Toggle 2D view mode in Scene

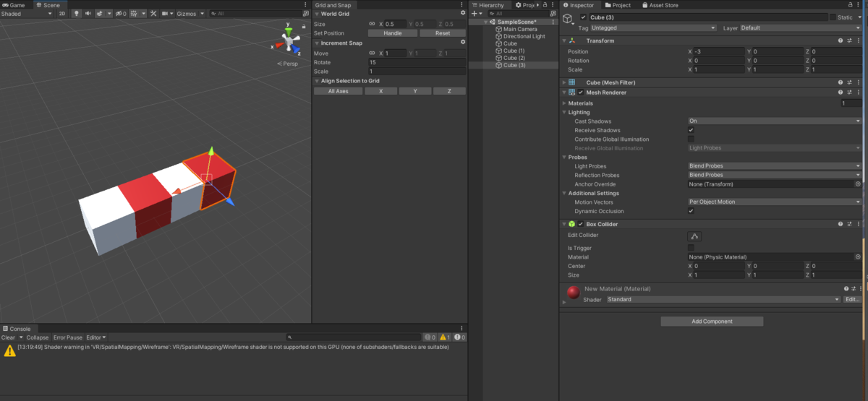(62, 14)
